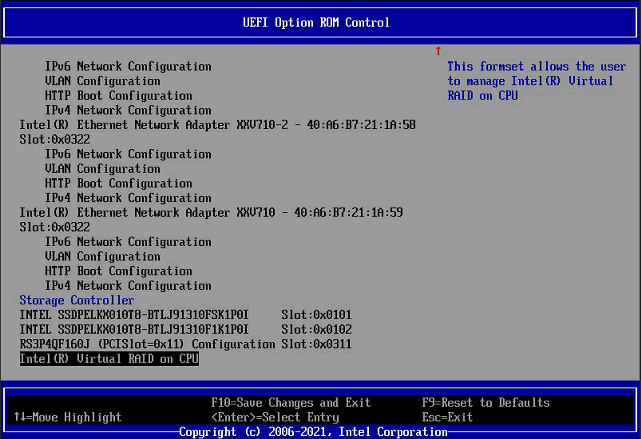Open topmost VLAN Configuration entry

(103, 81)
